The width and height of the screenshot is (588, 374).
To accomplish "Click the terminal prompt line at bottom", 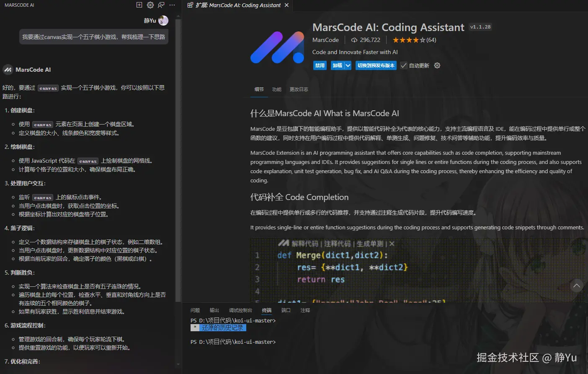I will 233,342.
